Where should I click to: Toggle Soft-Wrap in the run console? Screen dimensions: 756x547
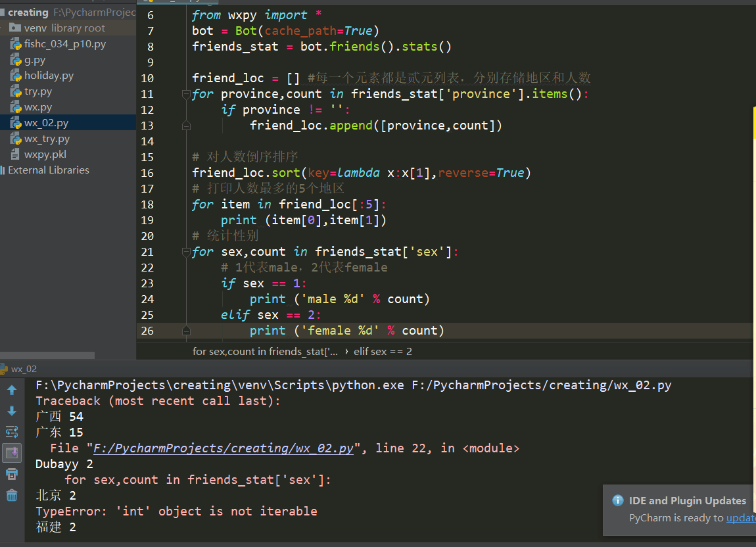[x=12, y=432]
